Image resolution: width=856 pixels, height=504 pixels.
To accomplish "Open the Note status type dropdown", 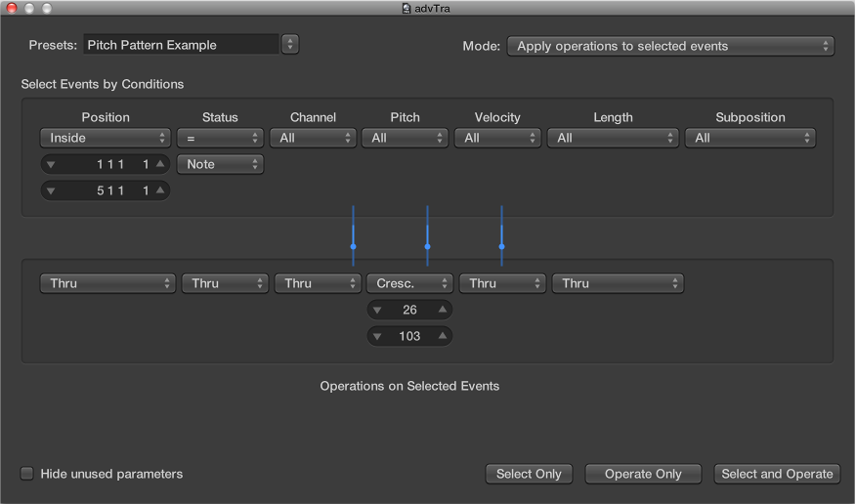I will (220, 164).
